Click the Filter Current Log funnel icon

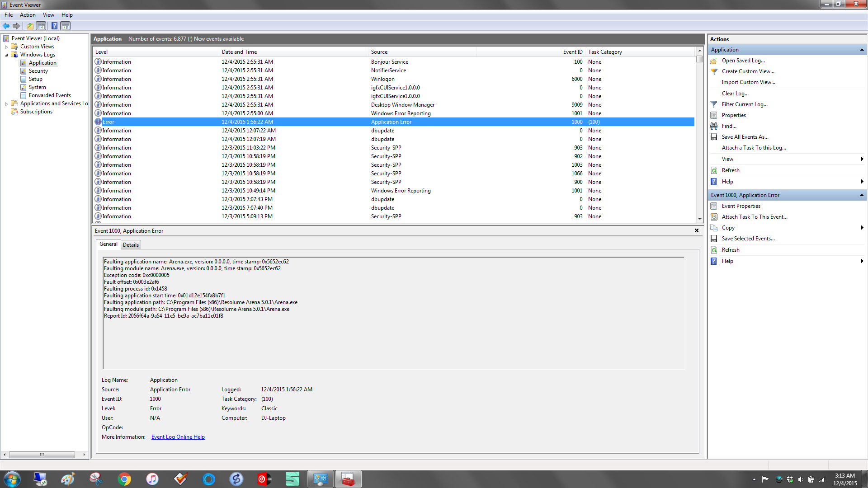tap(714, 104)
